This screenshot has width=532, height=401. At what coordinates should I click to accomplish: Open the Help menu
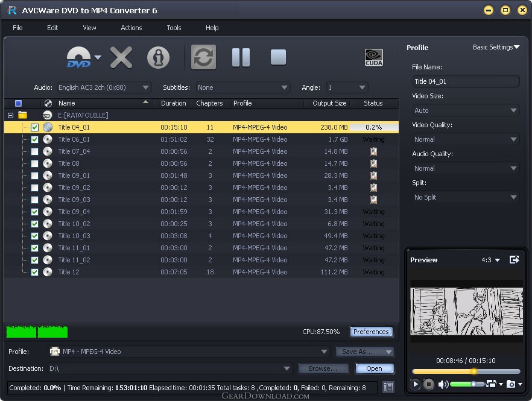(x=212, y=28)
